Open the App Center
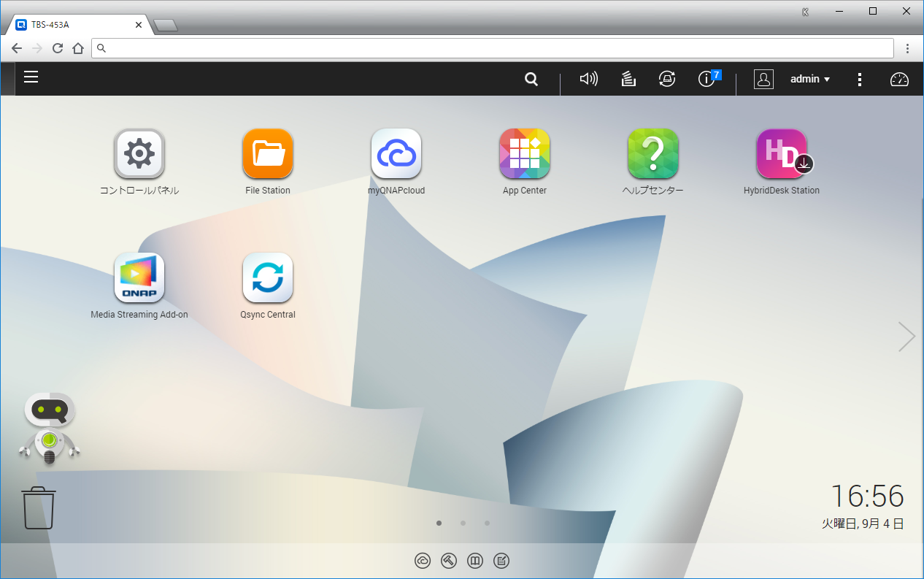924x579 pixels. (525, 154)
